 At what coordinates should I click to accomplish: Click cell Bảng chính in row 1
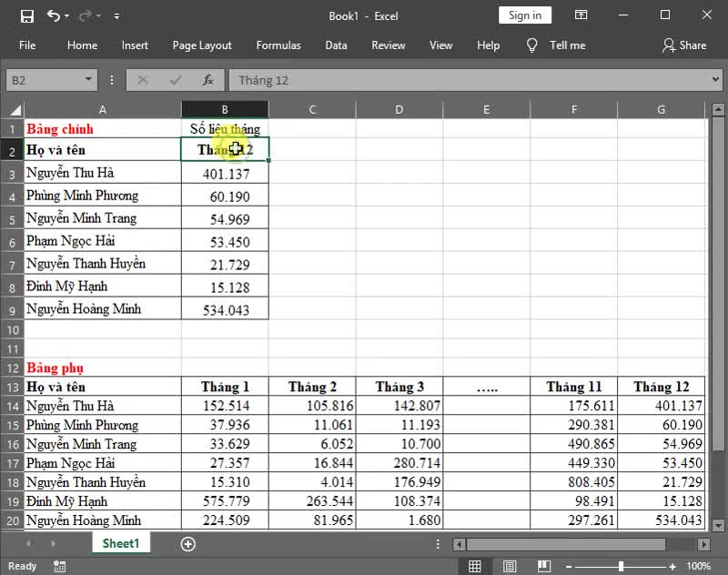tap(103, 128)
